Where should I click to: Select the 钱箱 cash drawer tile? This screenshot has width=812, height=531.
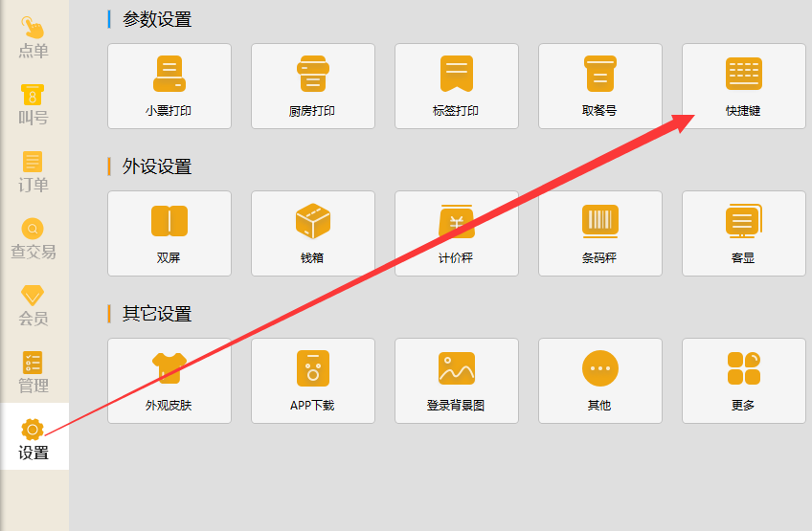pos(312,233)
